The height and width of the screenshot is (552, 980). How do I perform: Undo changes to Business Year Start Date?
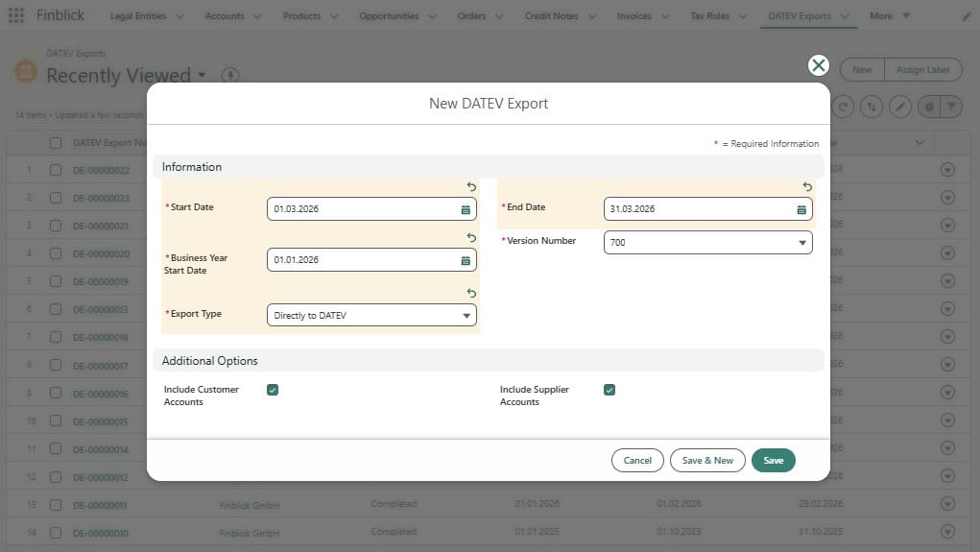[x=471, y=237]
